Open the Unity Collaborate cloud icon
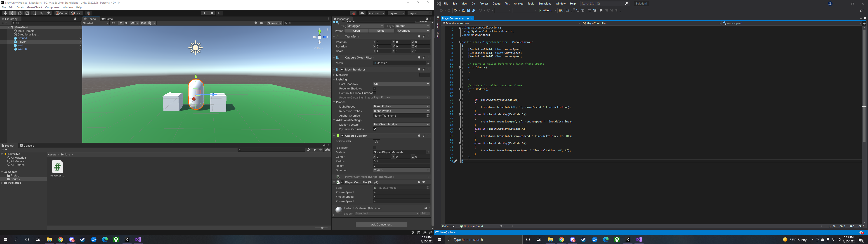The height and width of the screenshot is (244, 868). tap(362, 13)
